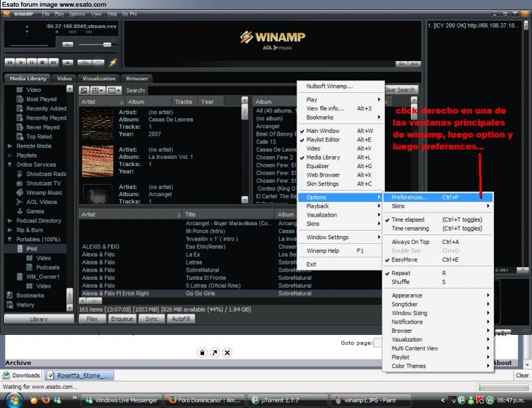Expand Podcast Directory node

10,221
